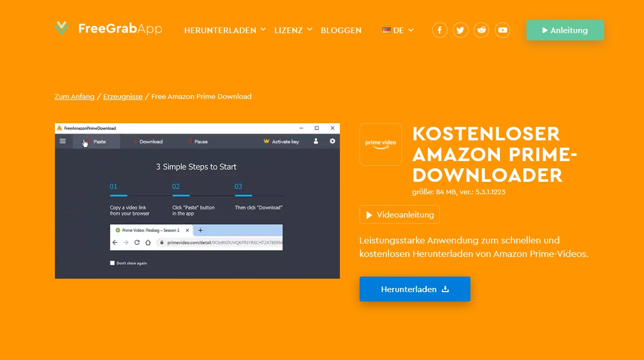Open the YouTube social icon
Screen dimensions: 644x360
tap(503, 30)
